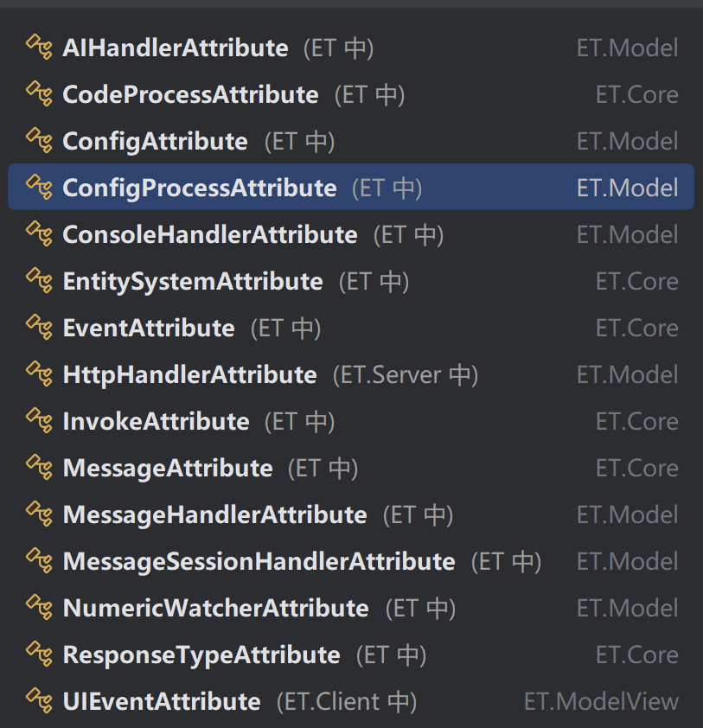Click the icon beside ResponseTypeAttribute
This screenshot has height=728, width=703.
(x=40, y=655)
